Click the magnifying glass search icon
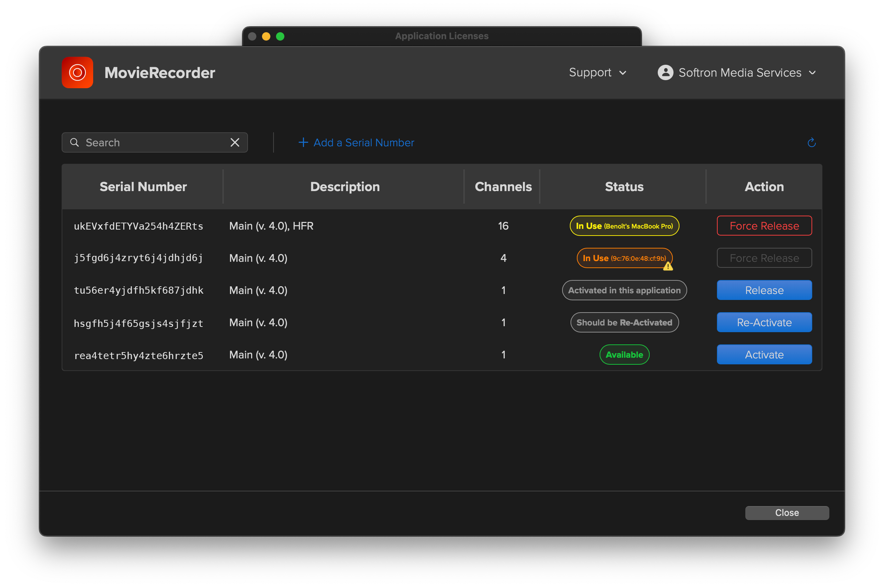 coord(74,142)
